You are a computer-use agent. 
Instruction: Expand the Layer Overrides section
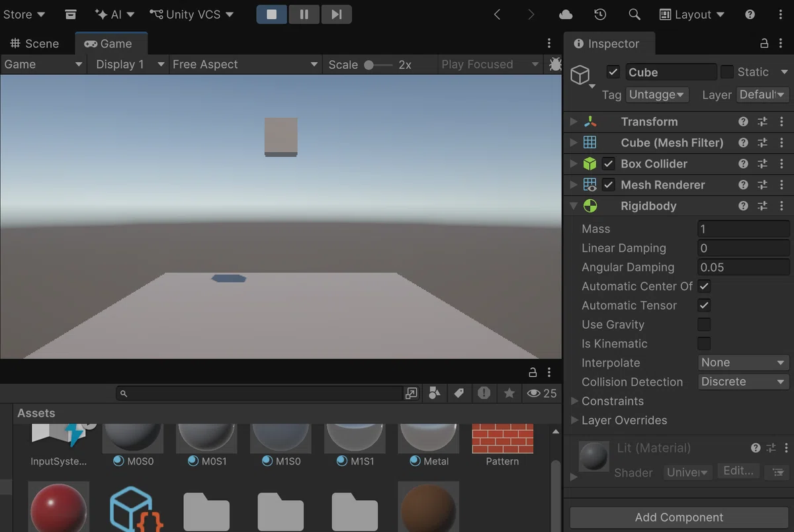pos(574,420)
